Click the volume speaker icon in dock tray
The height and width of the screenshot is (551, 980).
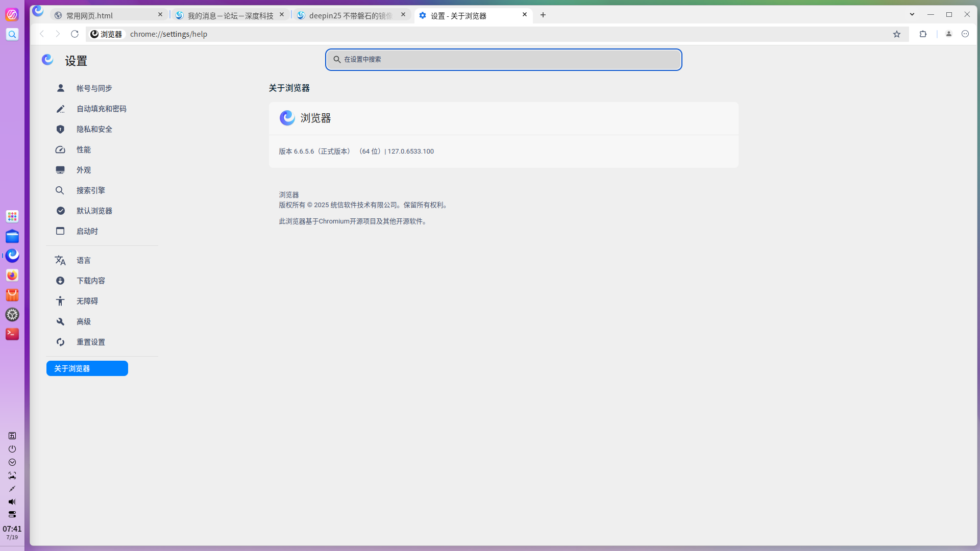click(12, 502)
